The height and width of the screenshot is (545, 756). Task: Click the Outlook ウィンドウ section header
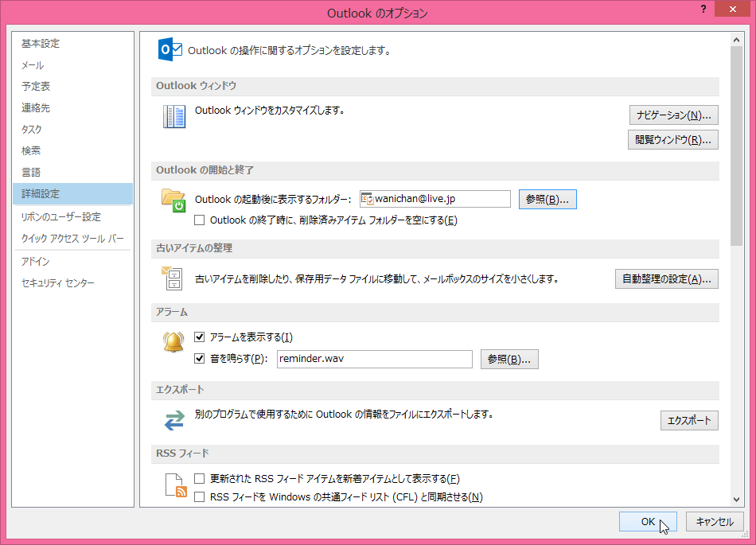click(435, 86)
